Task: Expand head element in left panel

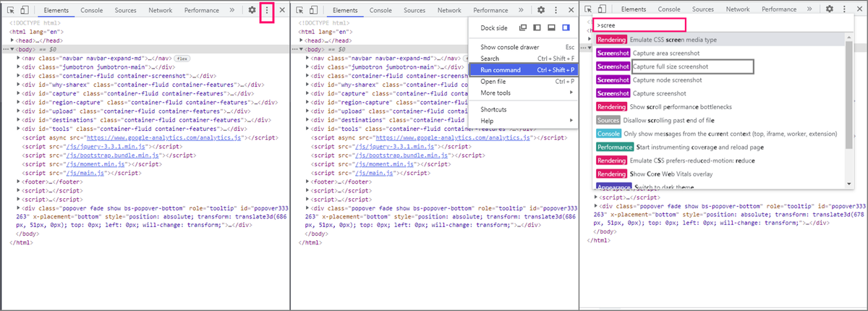Action: pyautogui.click(x=12, y=41)
